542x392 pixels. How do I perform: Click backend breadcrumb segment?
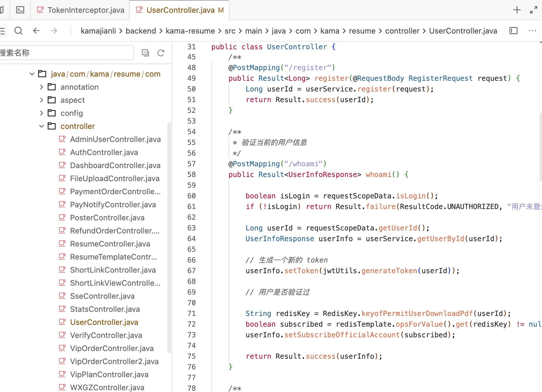(141, 31)
